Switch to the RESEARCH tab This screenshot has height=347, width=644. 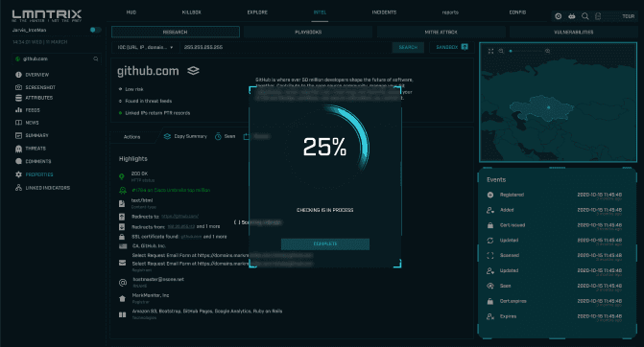pyautogui.click(x=176, y=32)
